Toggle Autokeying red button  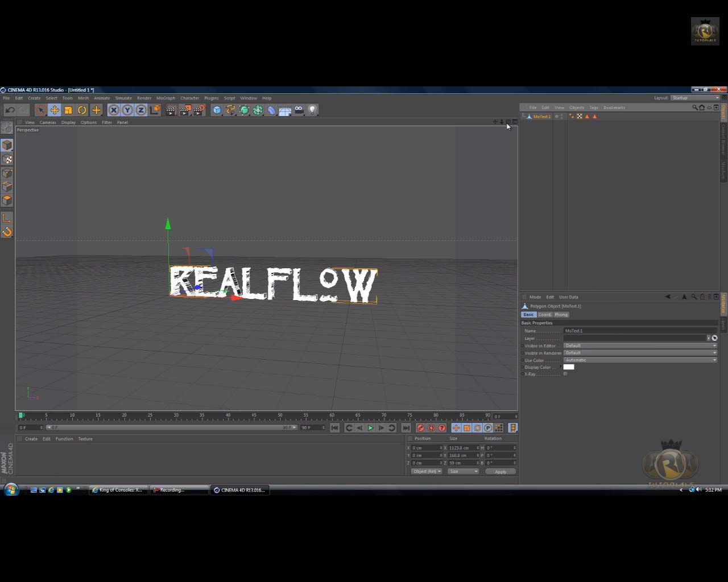(431, 428)
